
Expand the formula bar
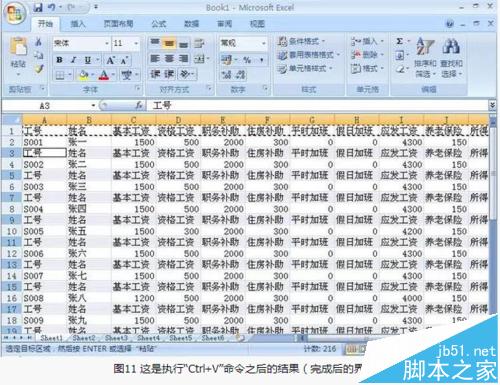coord(492,106)
